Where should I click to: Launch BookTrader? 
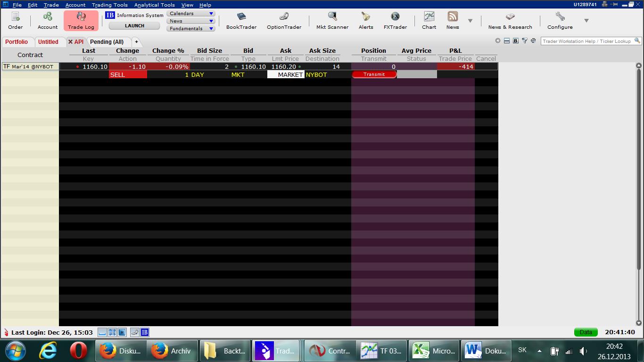(x=241, y=21)
